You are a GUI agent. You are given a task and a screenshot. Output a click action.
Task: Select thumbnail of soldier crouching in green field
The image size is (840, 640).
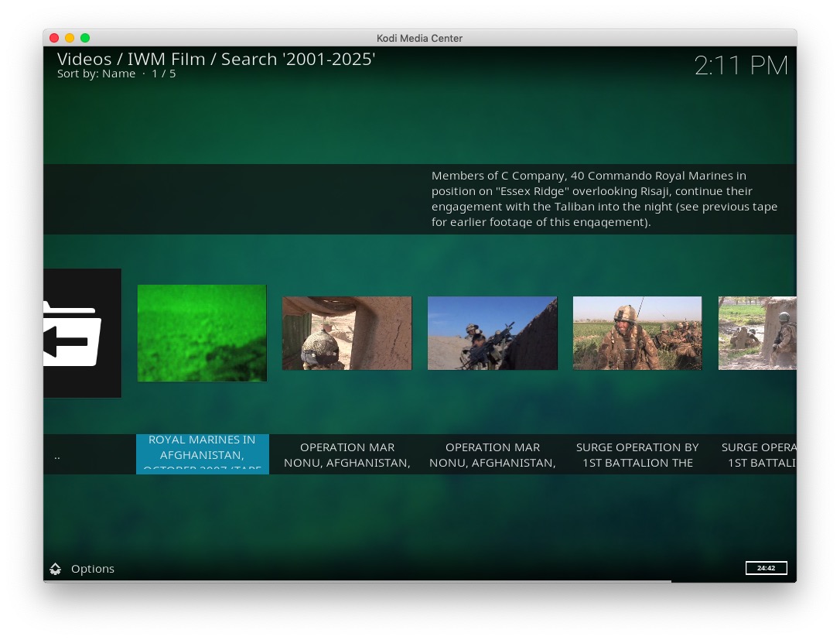pyautogui.click(x=637, y=333)
